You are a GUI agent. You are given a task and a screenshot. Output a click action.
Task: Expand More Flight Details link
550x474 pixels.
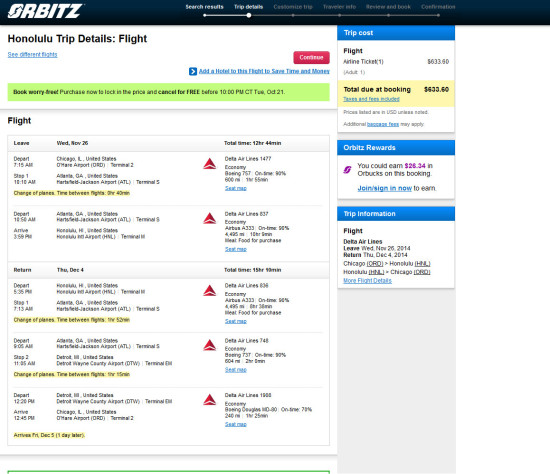(367, 281)
